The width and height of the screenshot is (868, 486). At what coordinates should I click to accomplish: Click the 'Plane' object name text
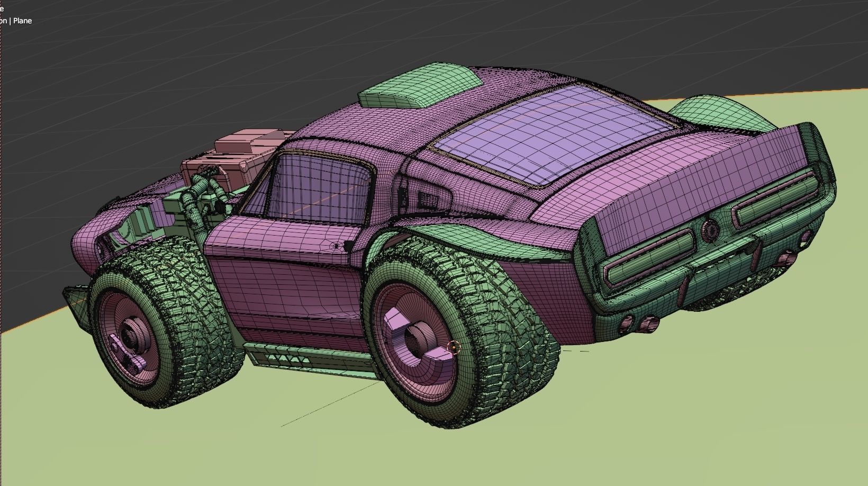22,21
